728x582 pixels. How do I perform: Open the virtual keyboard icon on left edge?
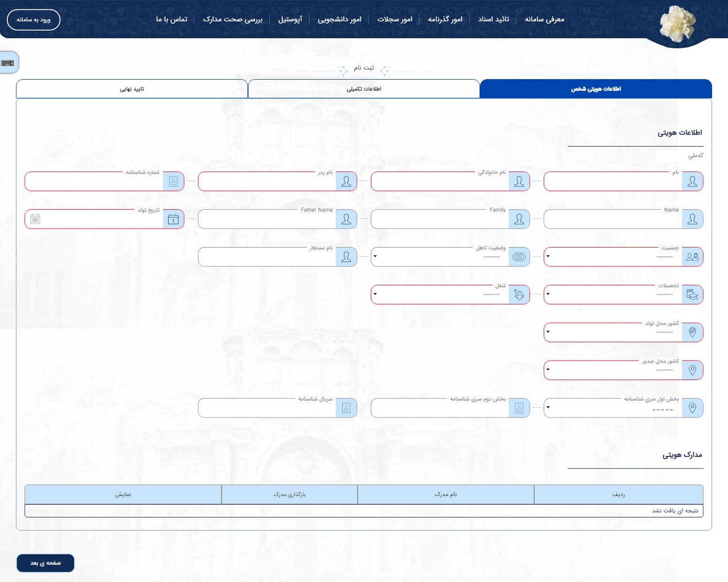tap(8, 63)
